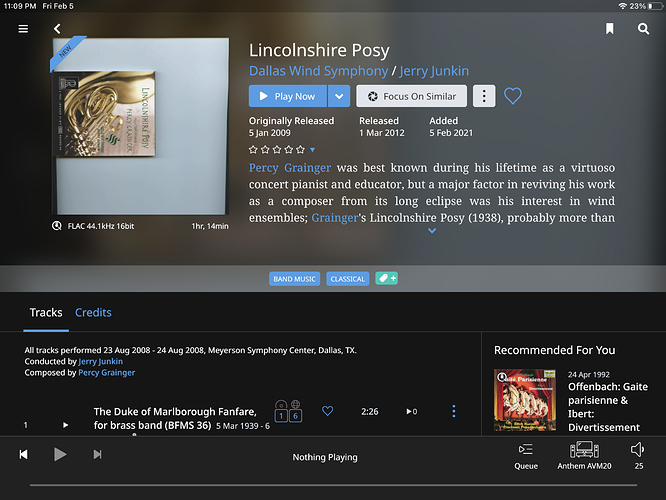The height and width of the screenshot is (500, 666).
Task: Open the Queue panel
Action: point(526,456)
